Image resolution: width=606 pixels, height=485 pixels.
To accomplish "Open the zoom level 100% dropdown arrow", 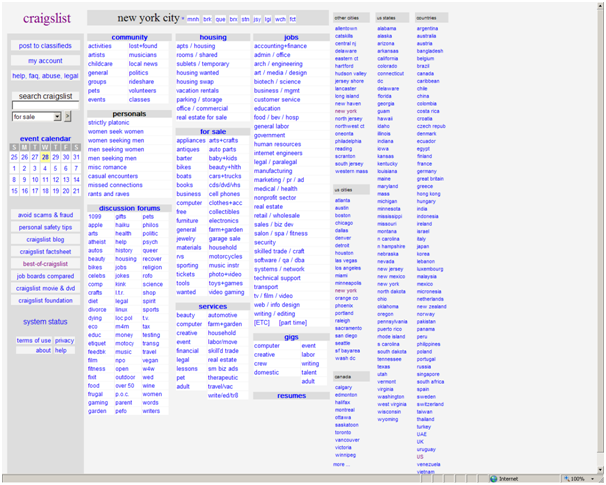I will 592,478.
